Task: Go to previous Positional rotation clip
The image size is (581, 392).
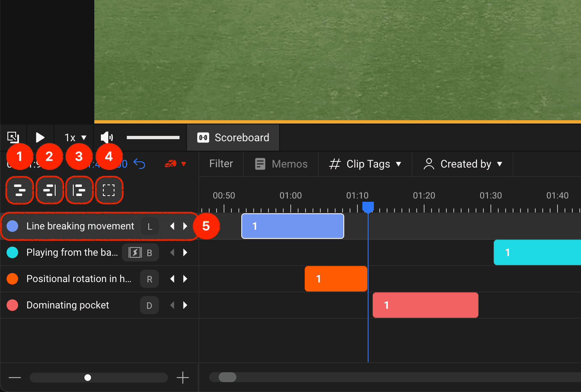Action: click(x=173, y=279)
